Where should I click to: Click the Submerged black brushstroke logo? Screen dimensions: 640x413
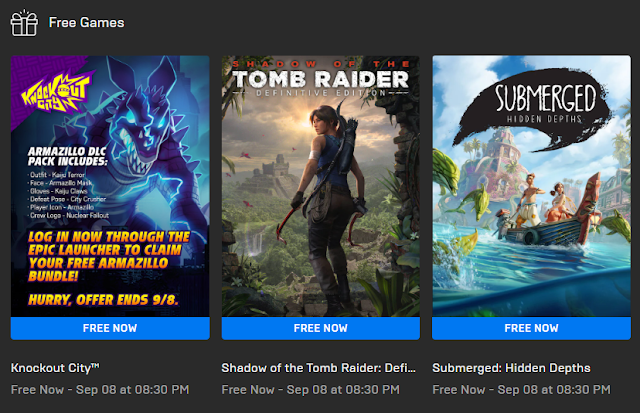click(x=535, y=108)
